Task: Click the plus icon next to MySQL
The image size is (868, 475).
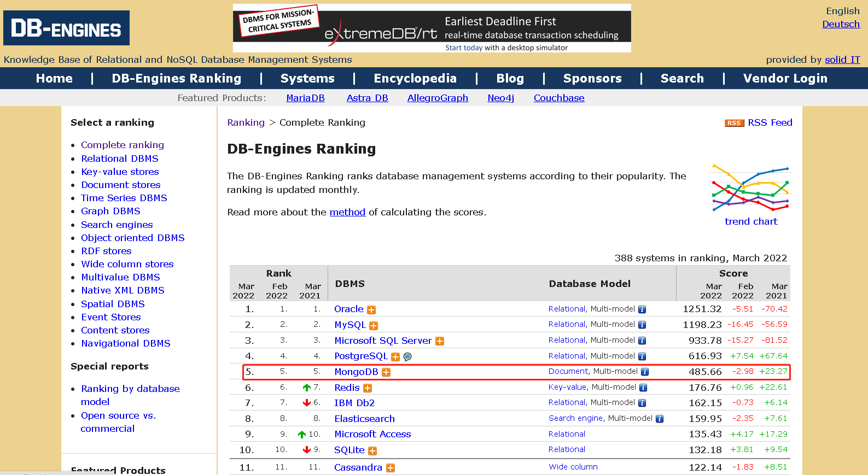Action: click(x=374, y=326)
